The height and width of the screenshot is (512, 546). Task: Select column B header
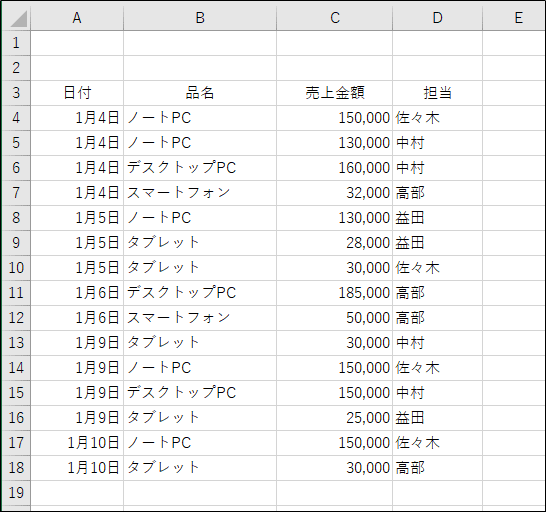point(200,18)
